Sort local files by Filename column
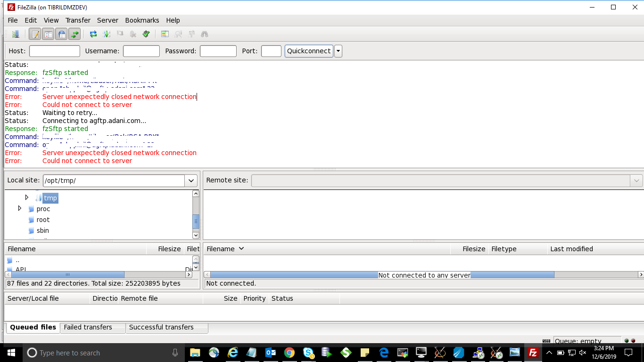The height and width of the screenshot is (362, 644). (x=75, y=249)
